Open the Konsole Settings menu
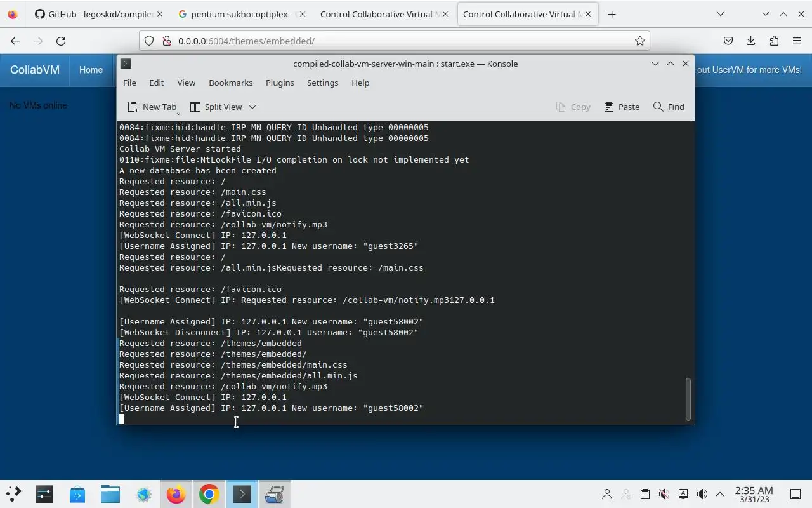This screenshot has width=812, height=508. pos(322,83)
